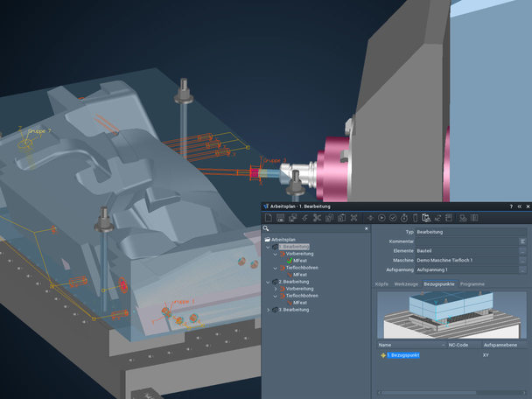
Task: Collapse the 1. Bearbeitung tree node
Action: tap(268, 247)
